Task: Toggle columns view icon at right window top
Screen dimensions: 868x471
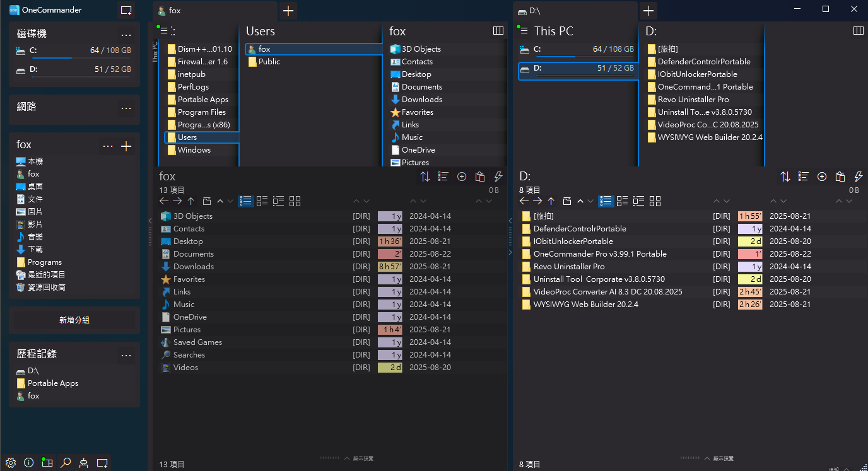Action: [x=859, y=31]
